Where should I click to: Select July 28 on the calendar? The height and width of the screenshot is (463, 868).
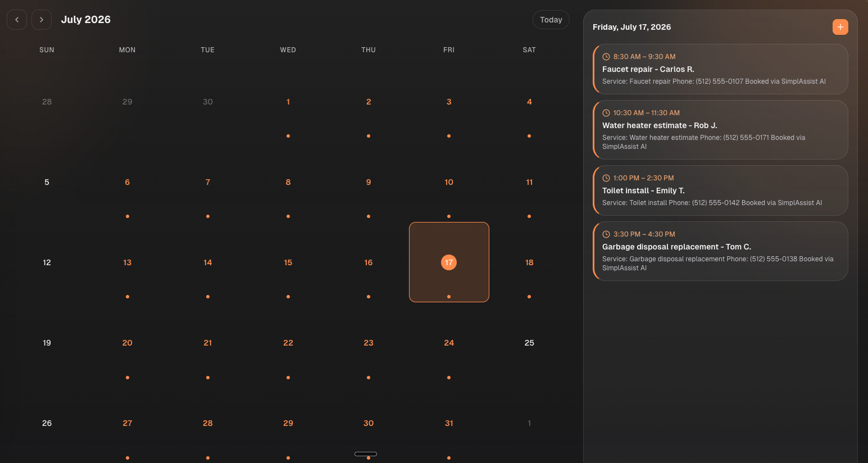[208, 423]
